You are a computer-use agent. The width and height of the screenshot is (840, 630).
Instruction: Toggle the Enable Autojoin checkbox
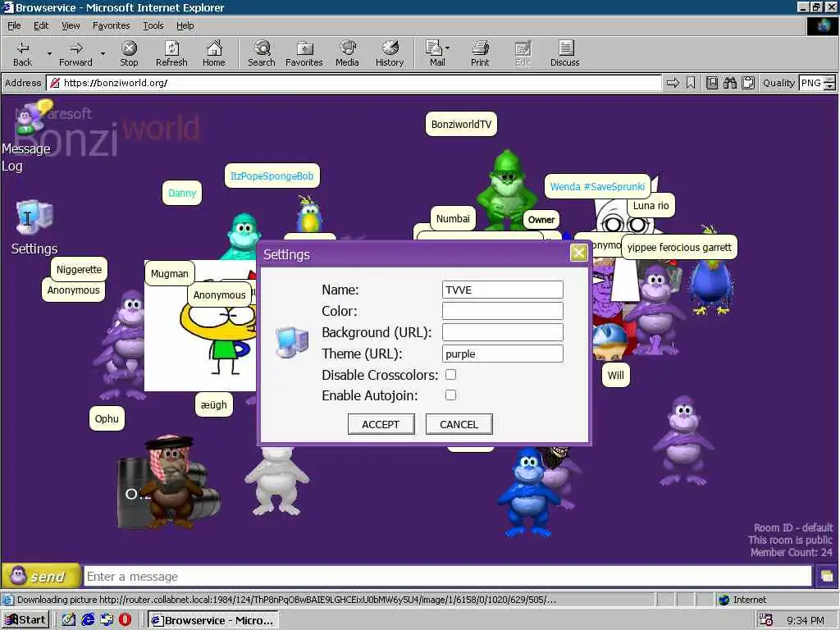pos(450,395)
